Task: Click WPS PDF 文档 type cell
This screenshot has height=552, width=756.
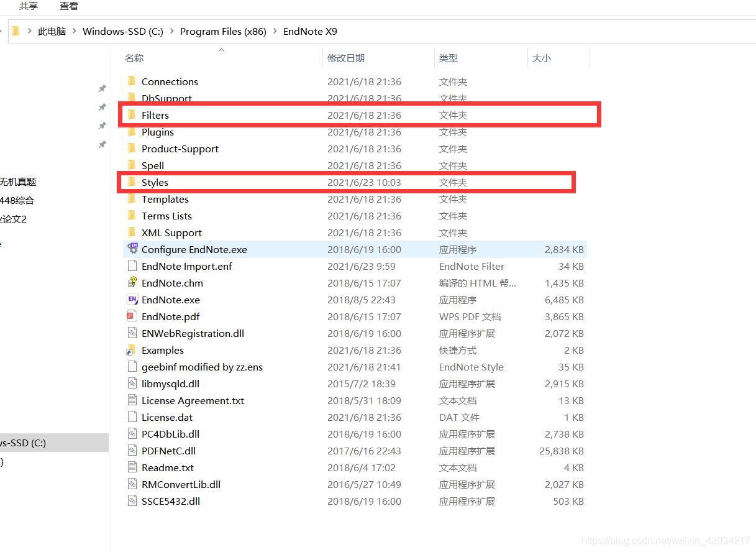Action: (x=470, y=316)
